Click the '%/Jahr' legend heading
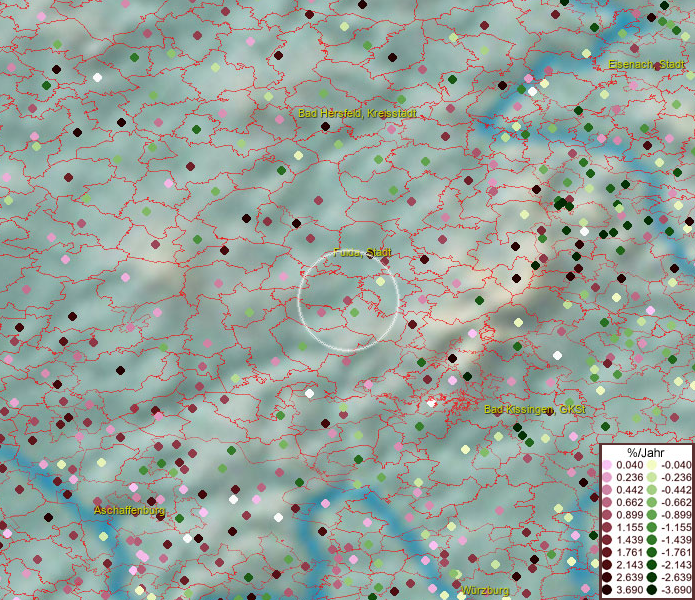695x600 pixels. (x=646, y=453)
